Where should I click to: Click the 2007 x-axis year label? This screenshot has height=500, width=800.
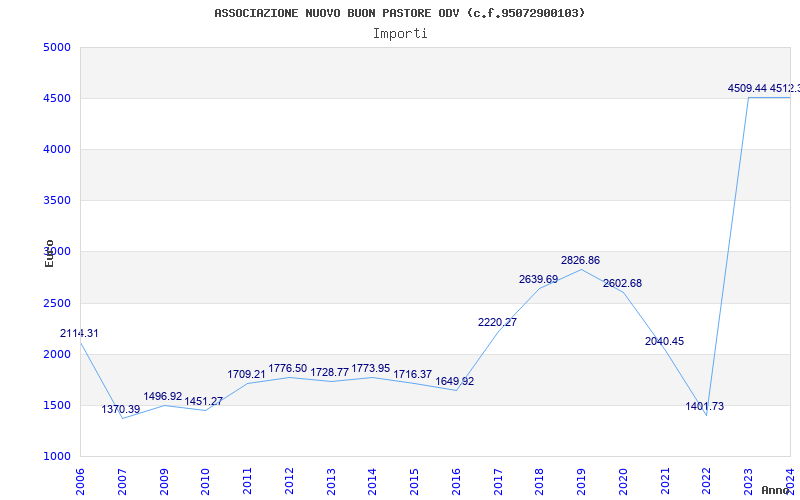tap(122, 481)
